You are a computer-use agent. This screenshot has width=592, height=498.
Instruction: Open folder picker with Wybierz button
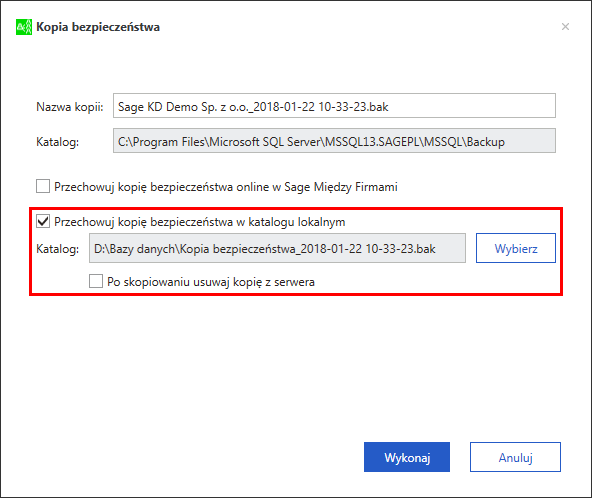(516, 248)
